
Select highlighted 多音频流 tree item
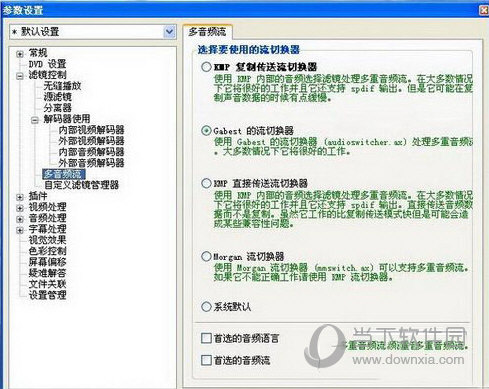[63, 174]
